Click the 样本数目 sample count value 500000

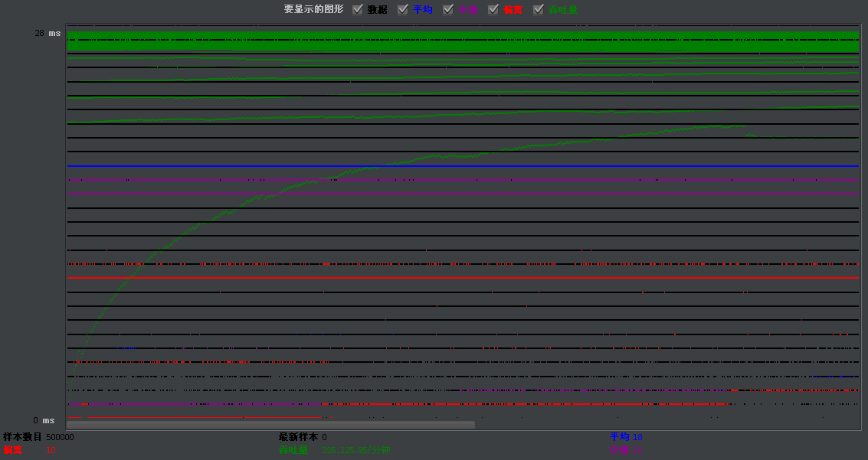click(x=60, y=437)
